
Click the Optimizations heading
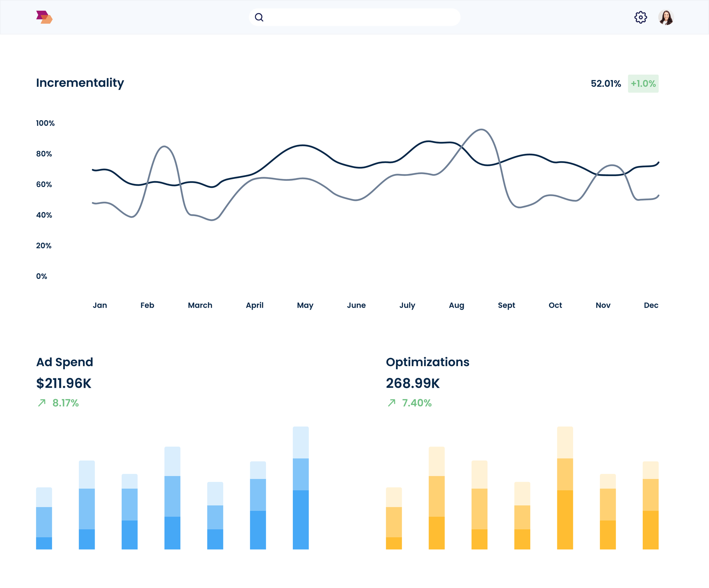[428, 362]
